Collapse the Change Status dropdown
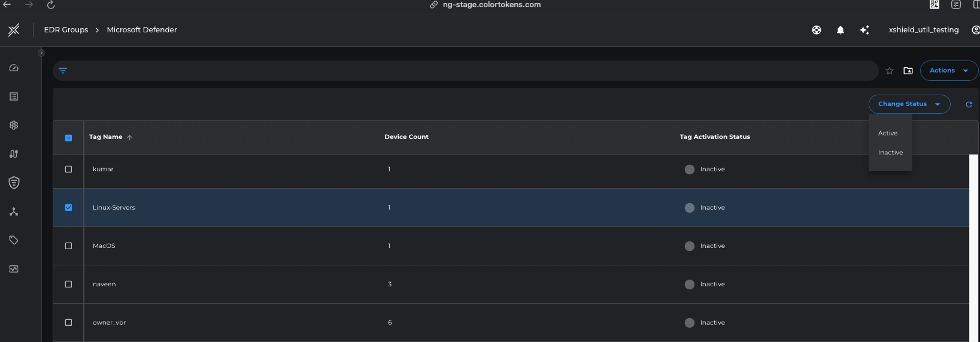Screen dimensions: 980x342 (x=909, y=104)
